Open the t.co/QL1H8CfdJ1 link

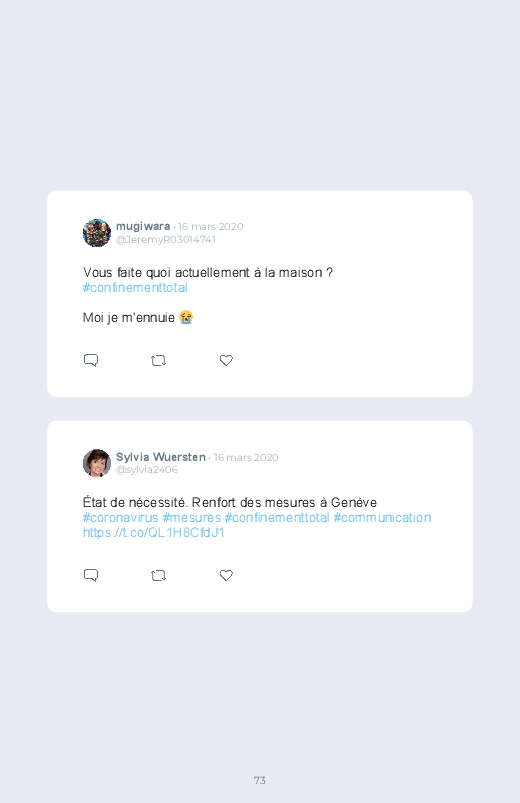[154, 533]
